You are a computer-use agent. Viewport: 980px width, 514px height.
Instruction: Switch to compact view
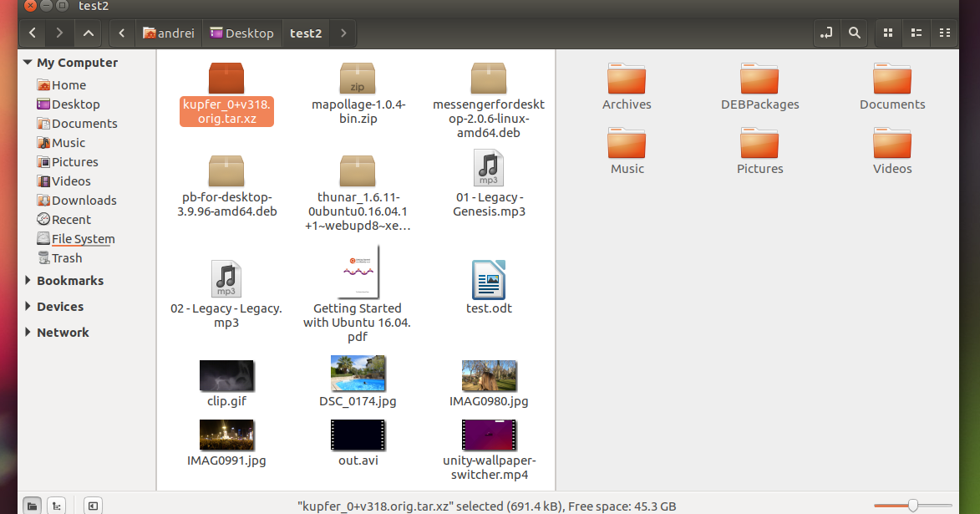(x=944, y=33)
